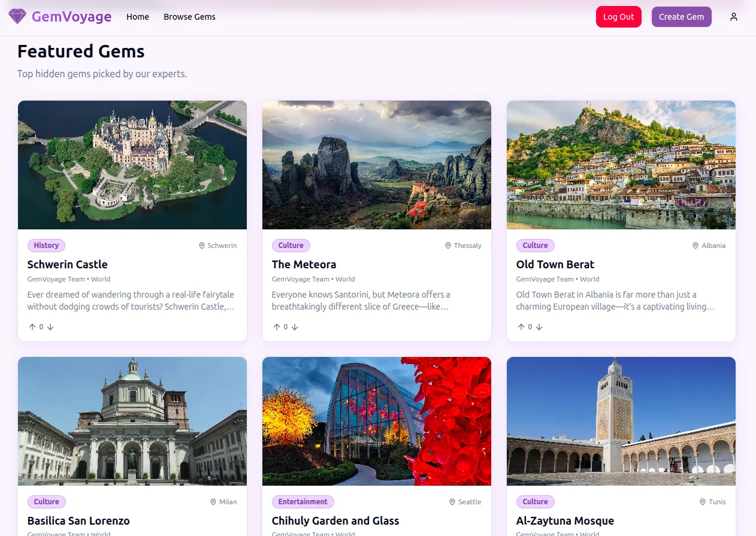Click the GemVoyage diamond logo icon
The width and height of the screenshot is (756, 536).
(17, 17)
